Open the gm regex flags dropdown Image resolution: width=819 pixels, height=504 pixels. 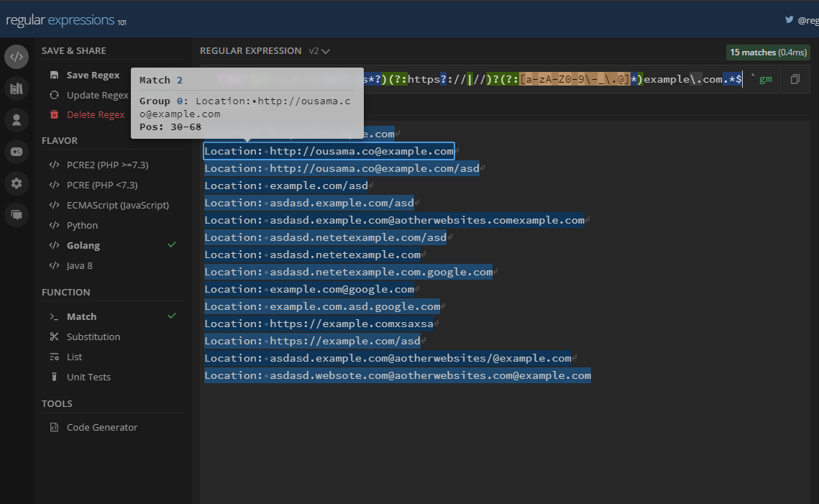[766, 78]
